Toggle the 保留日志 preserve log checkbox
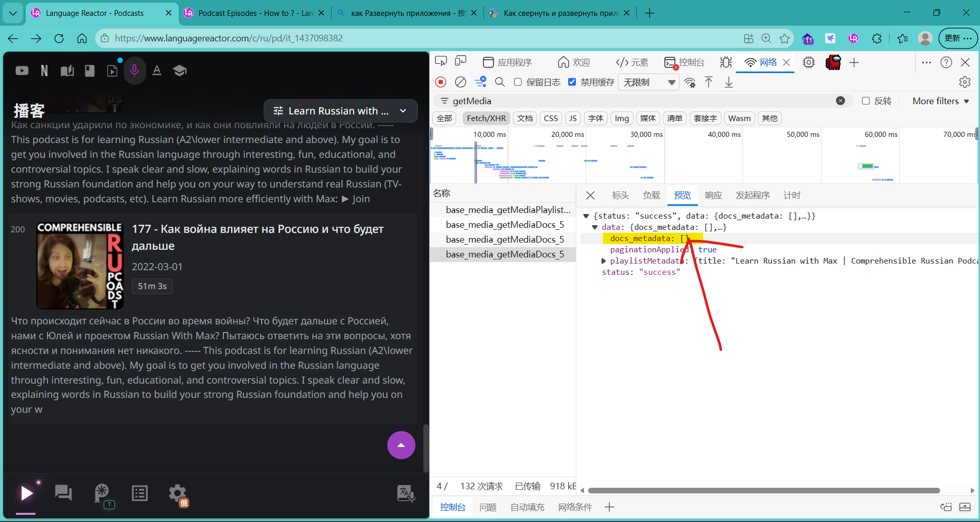The image size is (980, 522). [x=518, y=82]
